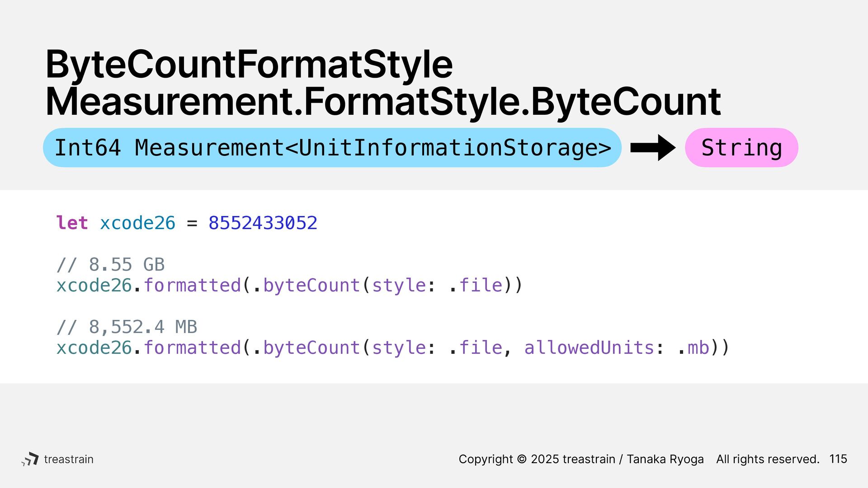Click the xcode26 variable name in declaration
This screenshot has height=488, width=868.
(137, 223)
